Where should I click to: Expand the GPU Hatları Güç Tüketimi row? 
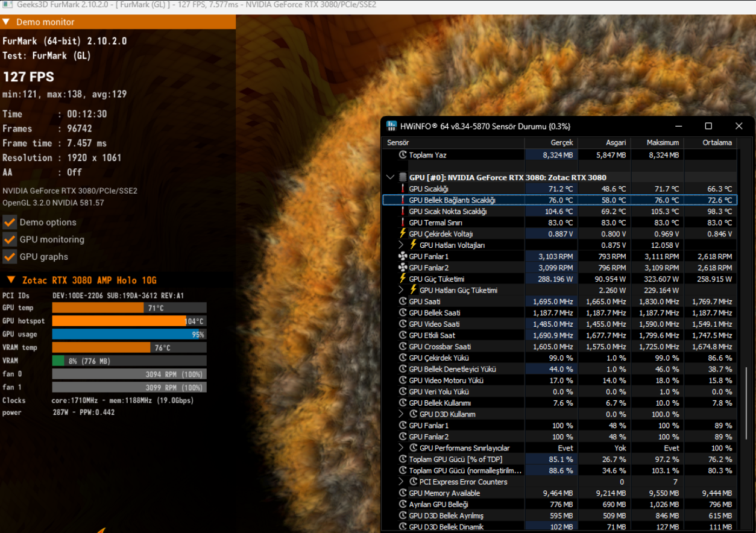click(x=402, y=290)
